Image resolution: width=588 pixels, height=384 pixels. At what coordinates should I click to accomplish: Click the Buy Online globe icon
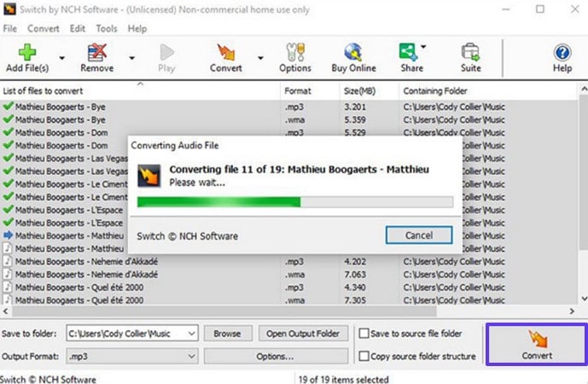[x=353, y=53]
